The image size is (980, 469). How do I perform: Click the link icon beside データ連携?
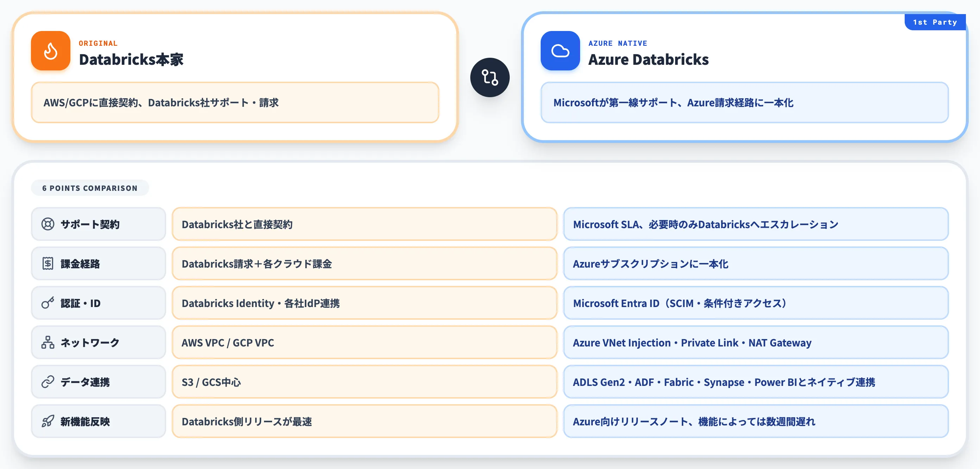[x=48, y=382]
